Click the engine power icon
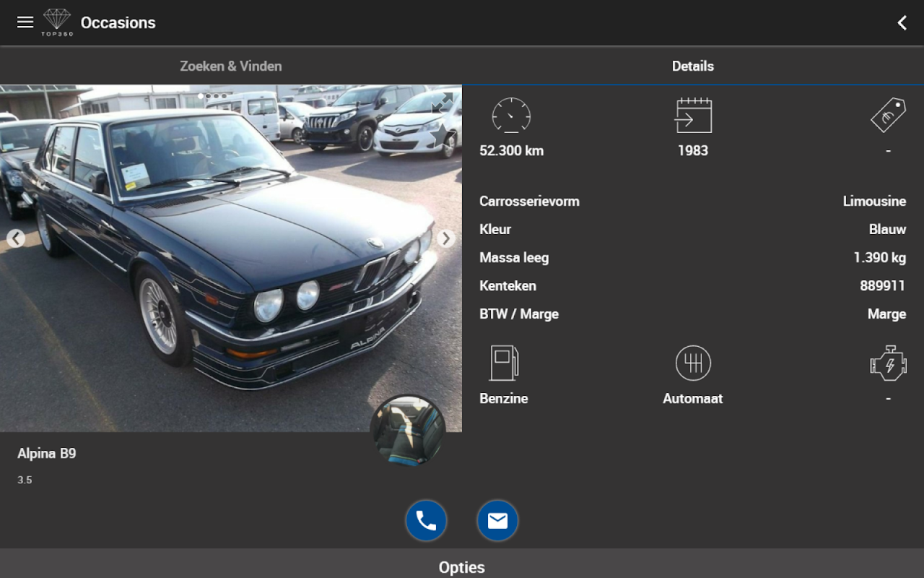The height and width of the screenshot is (578, 924). coord(888,363)
